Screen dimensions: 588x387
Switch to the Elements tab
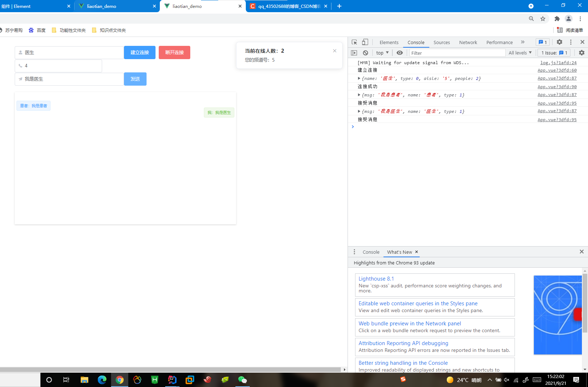(x=389, y=42)
